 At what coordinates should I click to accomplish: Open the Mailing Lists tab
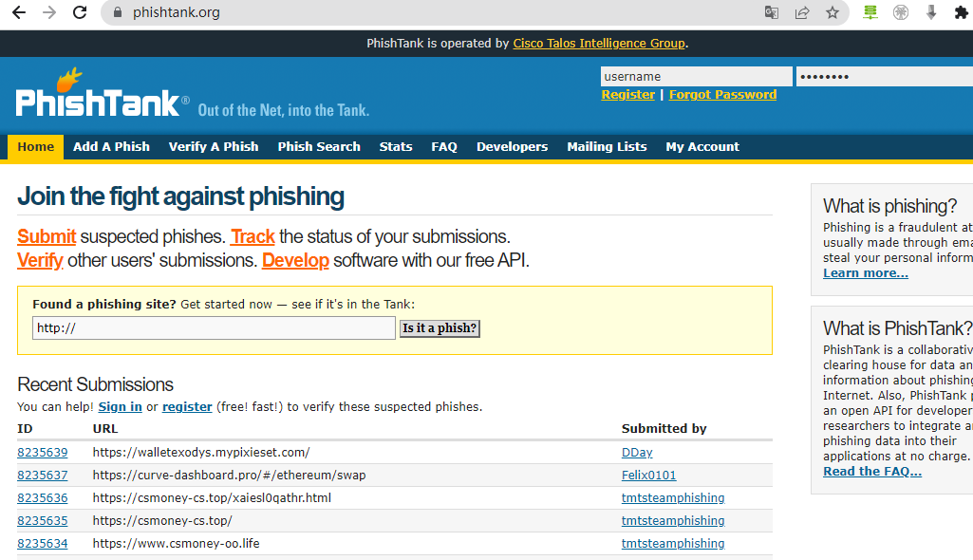(x=607, y=147)
